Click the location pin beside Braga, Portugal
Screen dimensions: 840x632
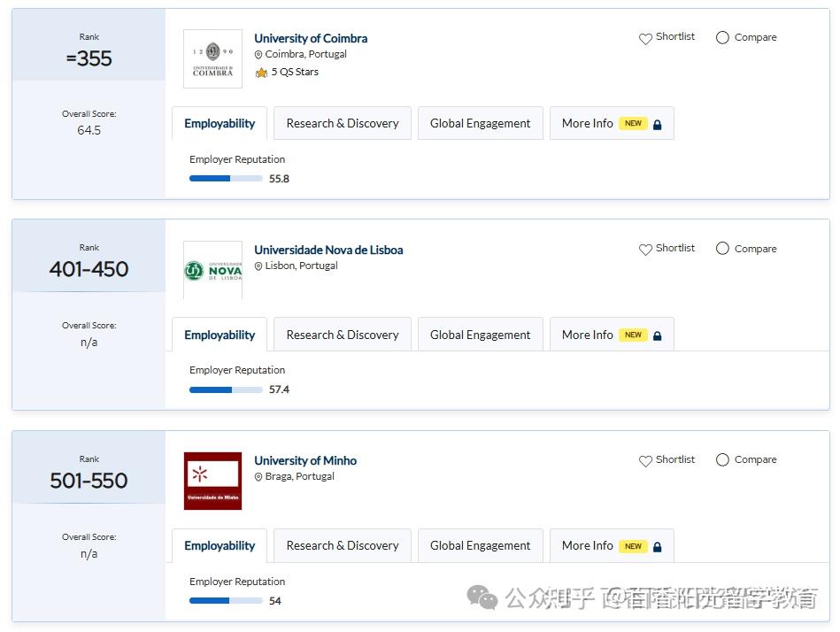[258, 476]
